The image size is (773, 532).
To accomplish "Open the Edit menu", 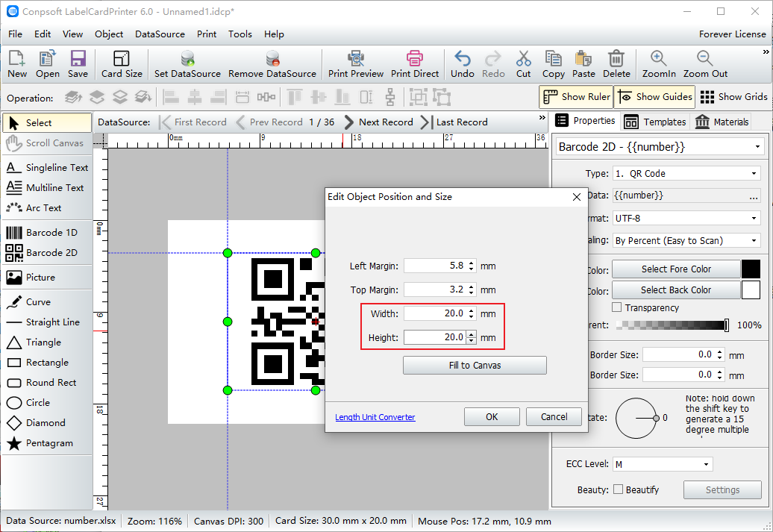I will [43, 34].
